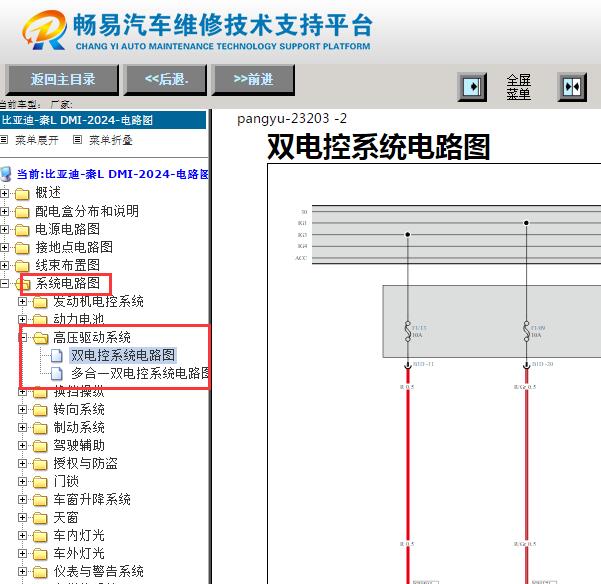
Task: Click the folder icon of 转向系统
Action: pyautogui.click(x=40, y=410)
